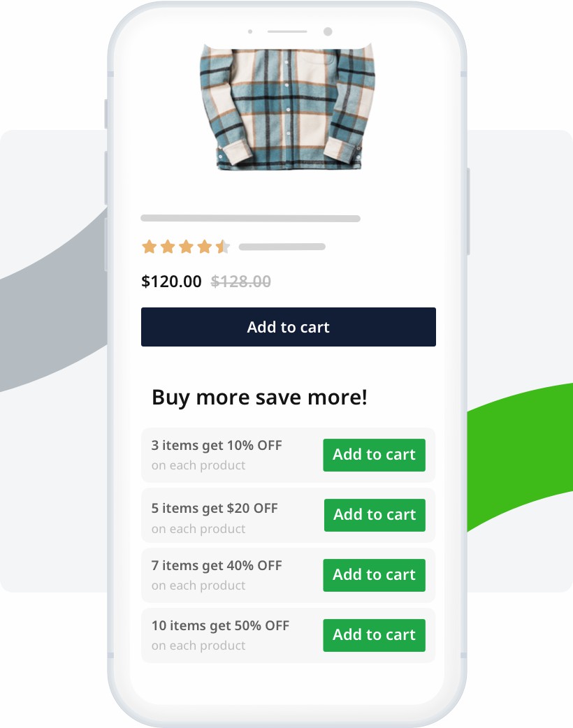Select the second star in the rating
573x728 pixels.
coord(168,247)
